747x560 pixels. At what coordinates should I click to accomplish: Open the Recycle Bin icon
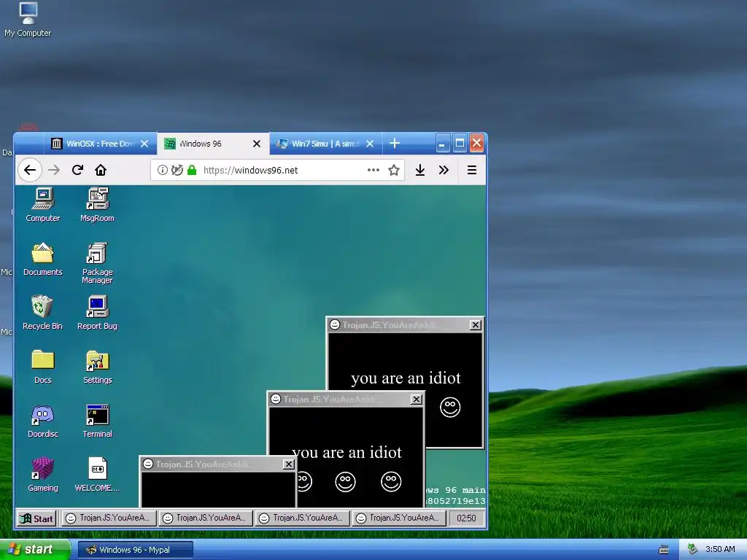[43, 313]
